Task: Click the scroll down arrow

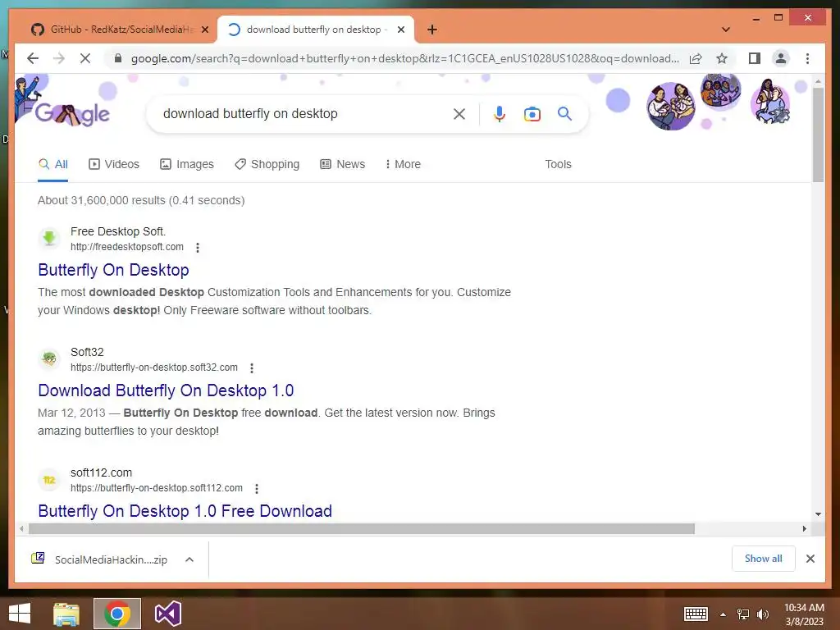Action: pyautogui.click(x=818, y=514)
